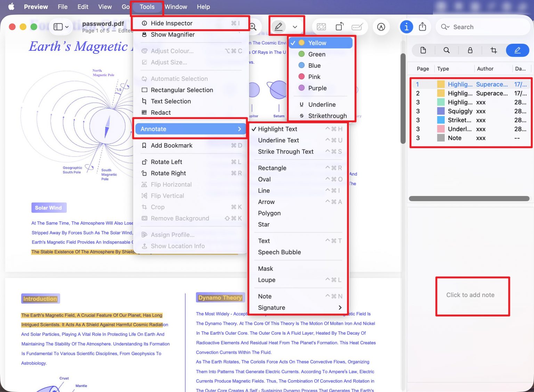The height and width of the screenshot is (392, 534).
Task: Open the Encryption lock inspector tab
Action: tap(470, 50)
